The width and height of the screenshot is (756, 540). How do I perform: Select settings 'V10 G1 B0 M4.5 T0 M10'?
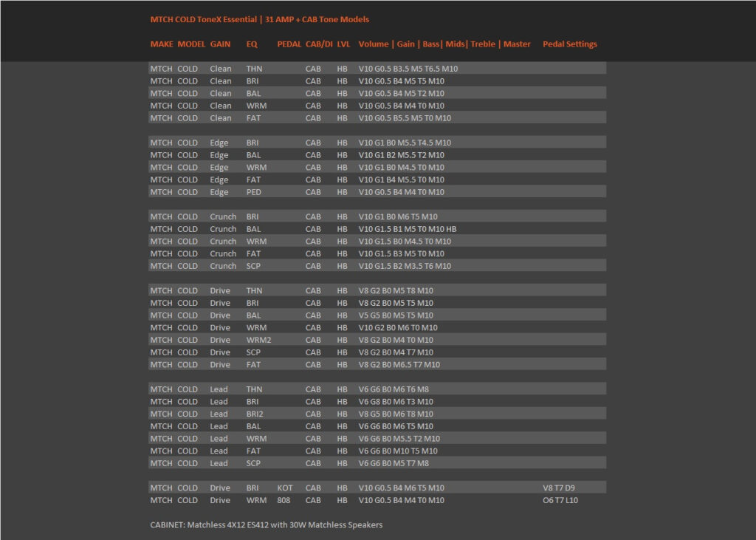(x=401, y=167)
